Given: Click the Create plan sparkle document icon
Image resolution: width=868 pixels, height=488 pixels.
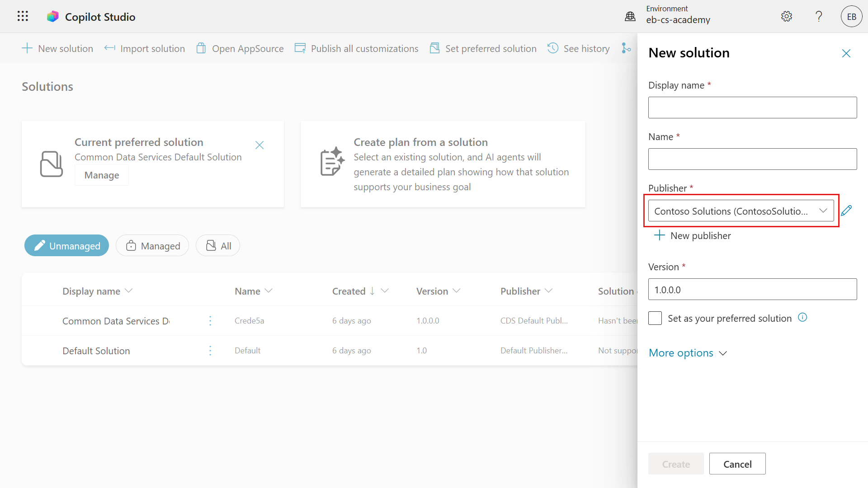Looking at the screenshot, I should pos(332,161).
